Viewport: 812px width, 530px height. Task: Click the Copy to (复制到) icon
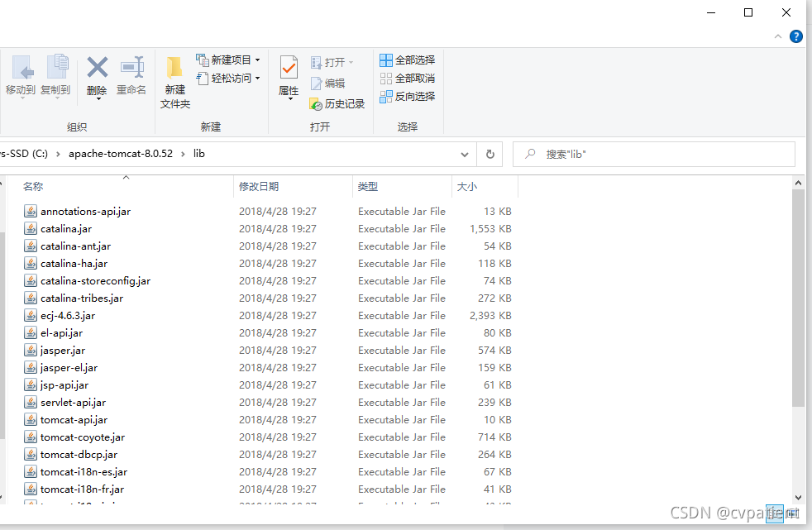pos(57,67)
